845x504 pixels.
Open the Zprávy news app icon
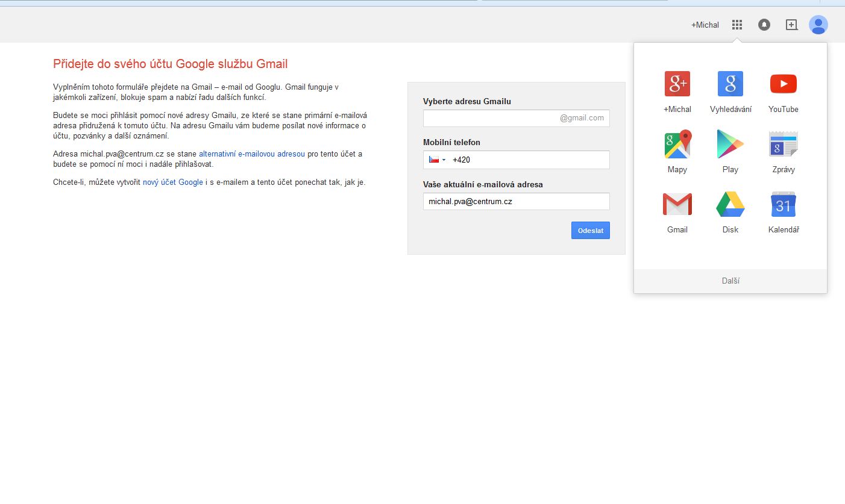(x=784, y=145)
